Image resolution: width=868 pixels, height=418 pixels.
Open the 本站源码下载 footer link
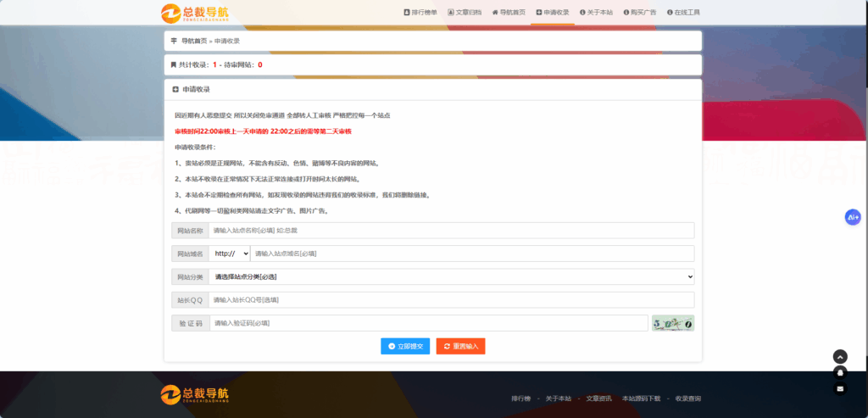tap(640, 398)
